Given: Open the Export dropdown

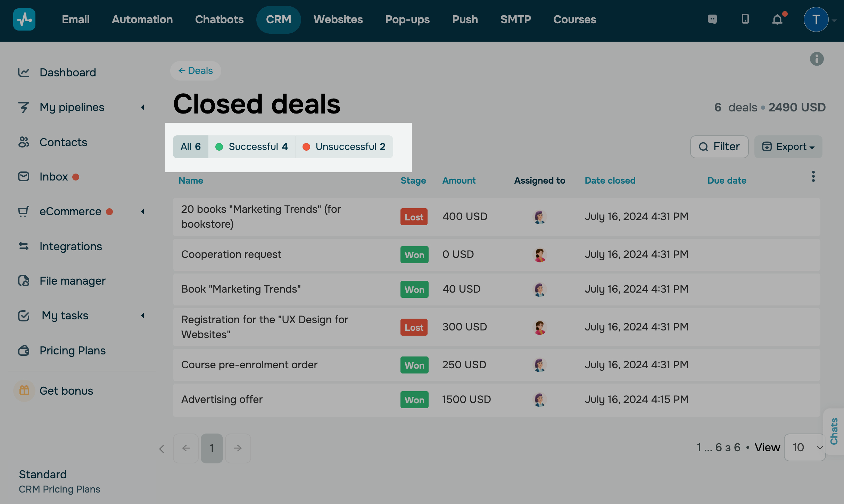Looking at the screenshot, I should [x=788, y=147].
